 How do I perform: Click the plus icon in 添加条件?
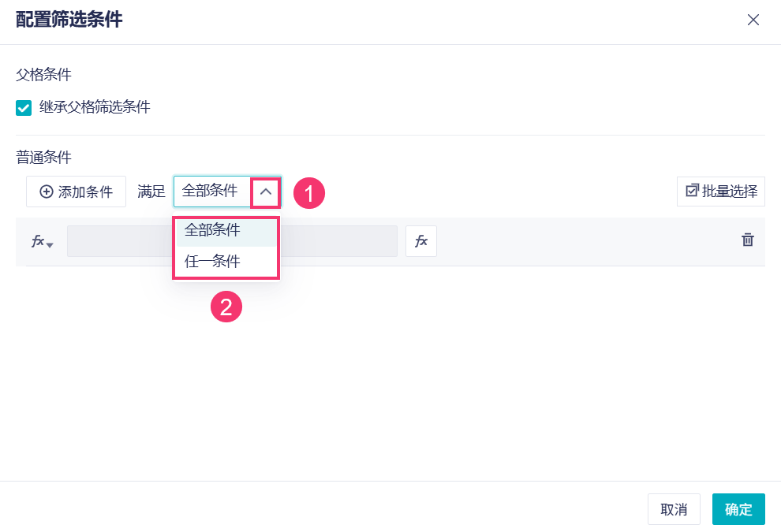(47, 192)
